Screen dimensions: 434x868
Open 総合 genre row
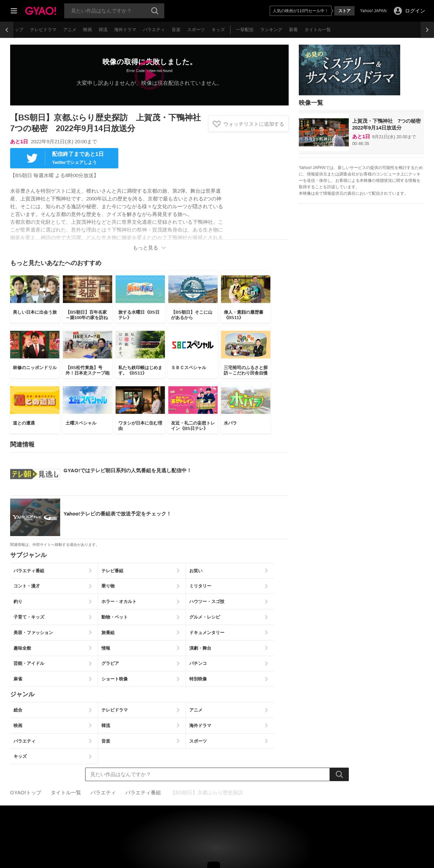(x=54, y=710)
